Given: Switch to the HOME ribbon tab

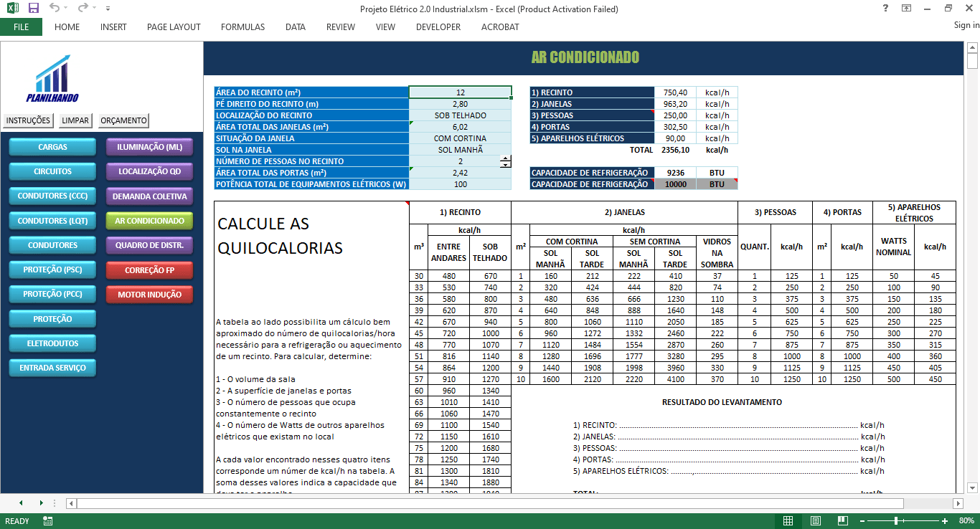Looking at the screenshot, I should coord(67,27).
